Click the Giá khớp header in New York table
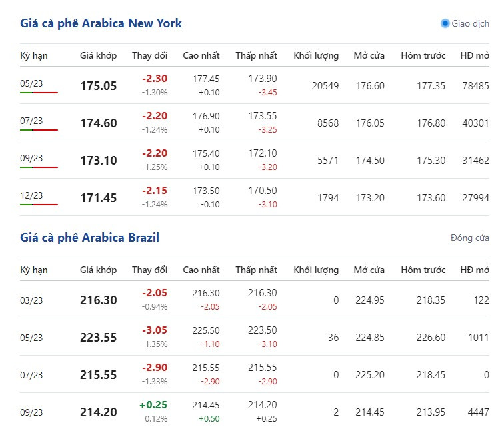Viewport: 504px width, 429px height. click(99, 55)
